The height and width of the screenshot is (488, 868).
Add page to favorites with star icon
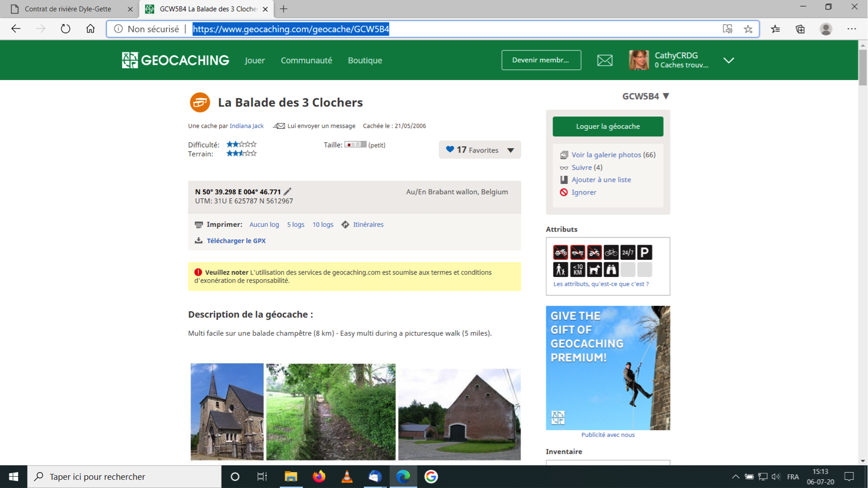[748, 29]
